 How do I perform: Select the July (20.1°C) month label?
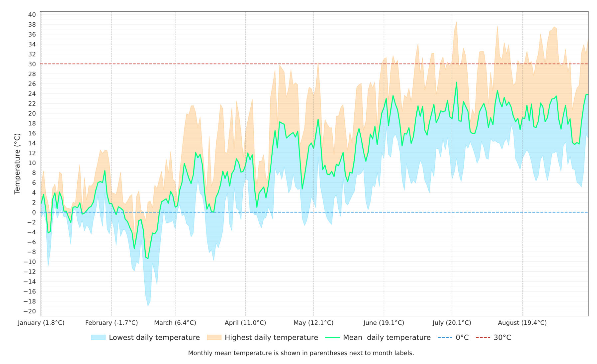(x=452, y=323)
